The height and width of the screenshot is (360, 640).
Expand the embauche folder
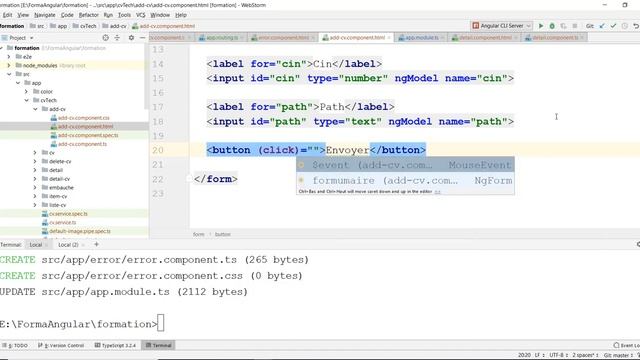(35, 188)
